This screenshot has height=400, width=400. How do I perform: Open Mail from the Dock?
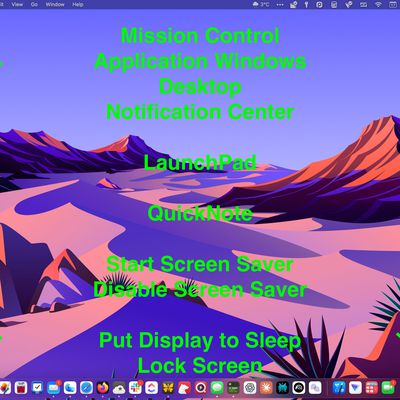click(54, 388)
